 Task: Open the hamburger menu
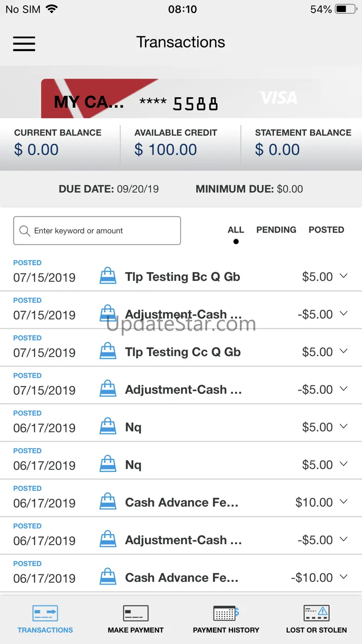point(24,43)
